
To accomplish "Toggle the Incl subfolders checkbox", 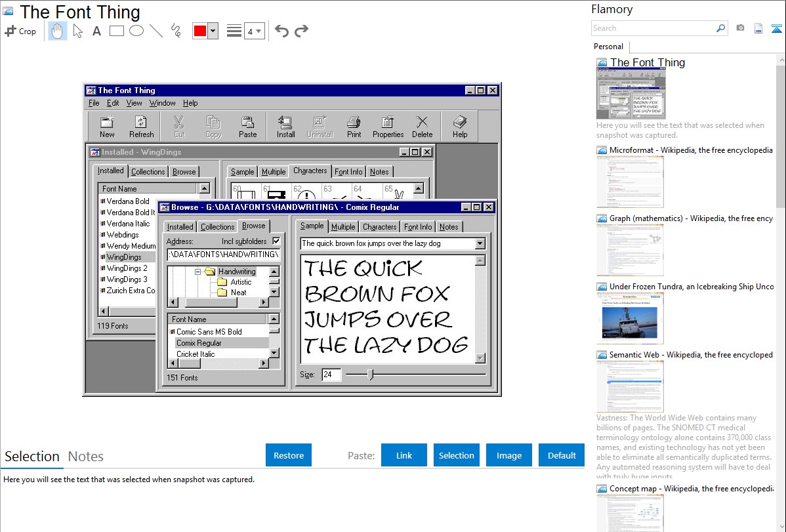I will tap(276, 241).
